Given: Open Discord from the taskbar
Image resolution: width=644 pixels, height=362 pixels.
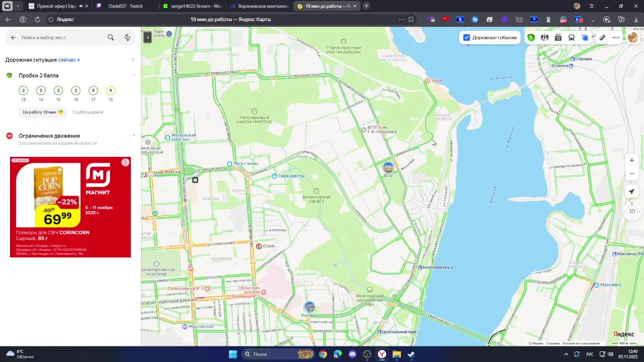Looking at the screenshot, I should click(x=352, y=354).
